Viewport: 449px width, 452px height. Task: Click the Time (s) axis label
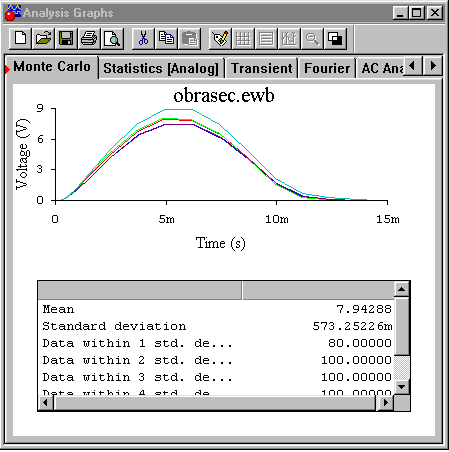tap(221, 243)
